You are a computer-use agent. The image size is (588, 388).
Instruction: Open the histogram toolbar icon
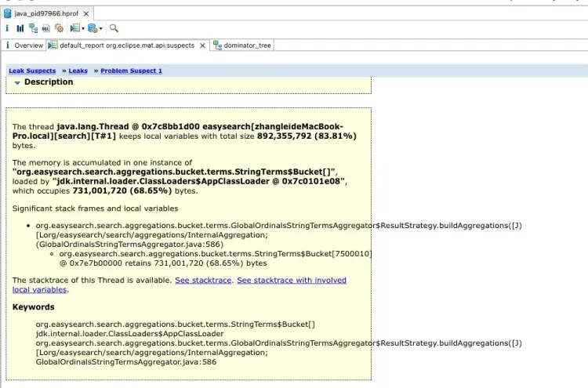[x=20, y=28]
